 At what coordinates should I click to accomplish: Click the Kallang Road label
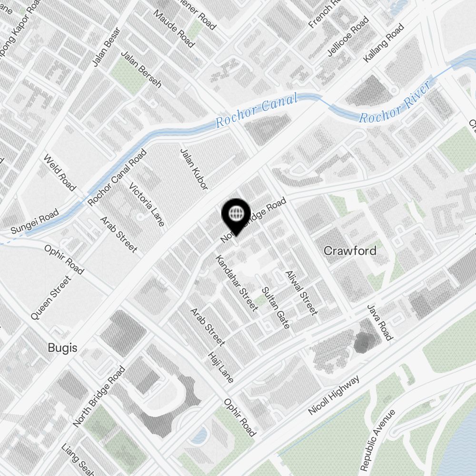tap(384, 43)
